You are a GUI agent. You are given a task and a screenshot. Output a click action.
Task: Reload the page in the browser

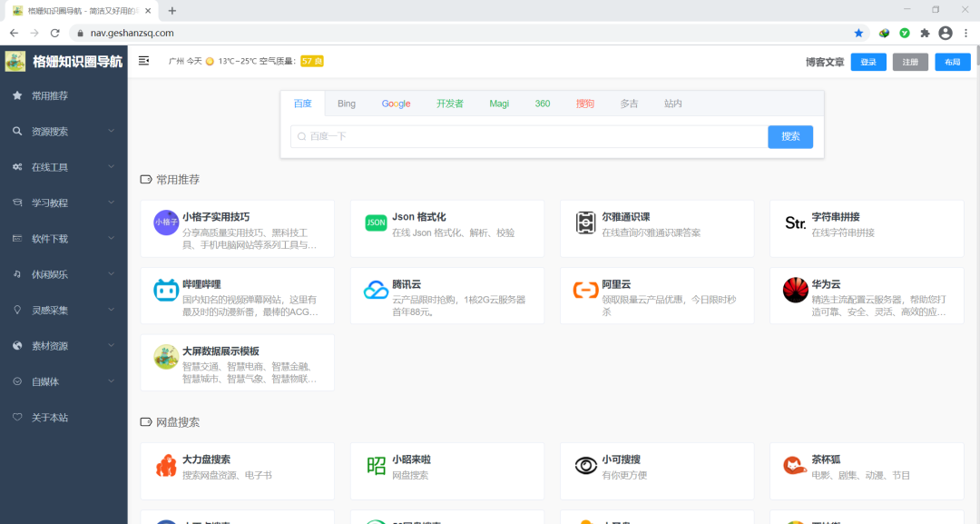click(x=55, y=33)
